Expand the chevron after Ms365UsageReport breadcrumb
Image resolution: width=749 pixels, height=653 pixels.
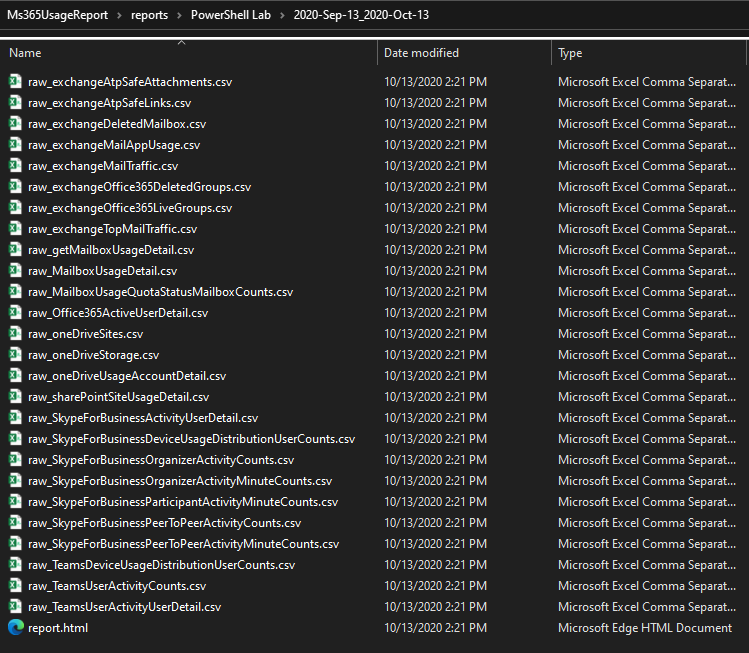point(119,15)
